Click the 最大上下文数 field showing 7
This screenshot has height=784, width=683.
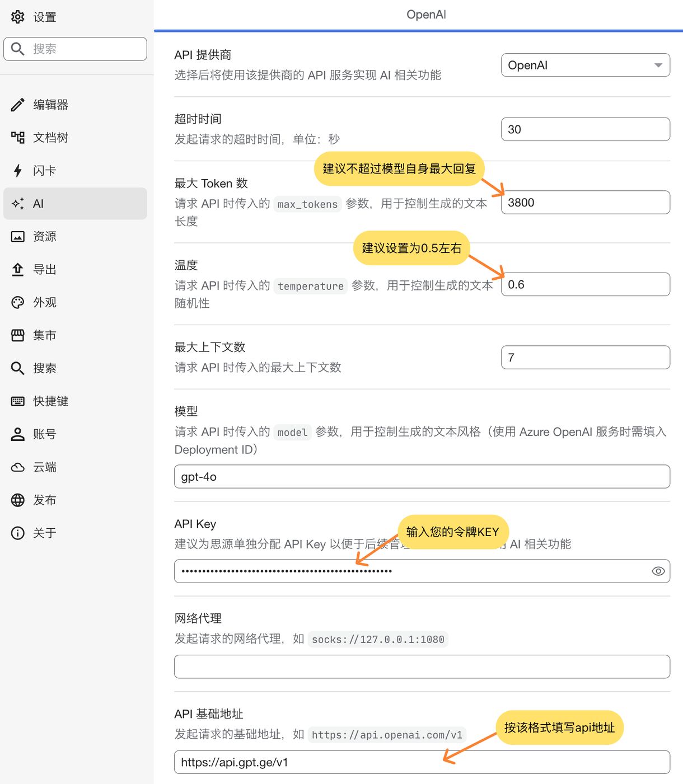point(586,358)
